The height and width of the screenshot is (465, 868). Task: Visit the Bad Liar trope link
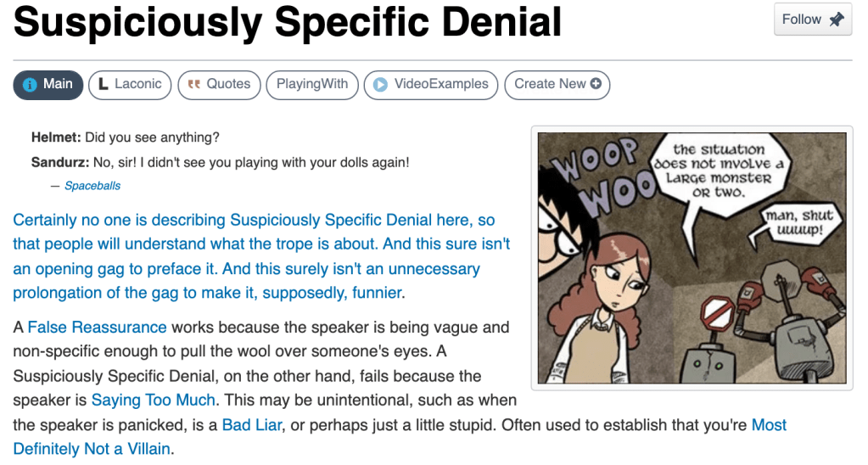click(x=248, y=424)
